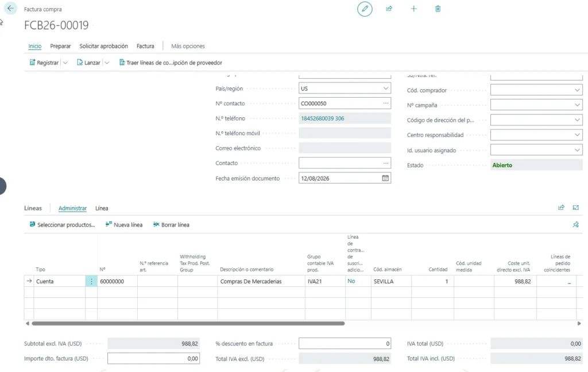Open the Nº campaña dropdown
Image resolution: width=588 pixels, height=372 pixels.
pyautogui.click(x=577, y=105)
